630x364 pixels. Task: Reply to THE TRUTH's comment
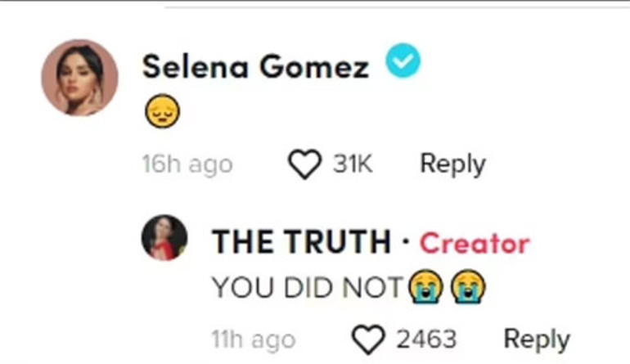536,339
